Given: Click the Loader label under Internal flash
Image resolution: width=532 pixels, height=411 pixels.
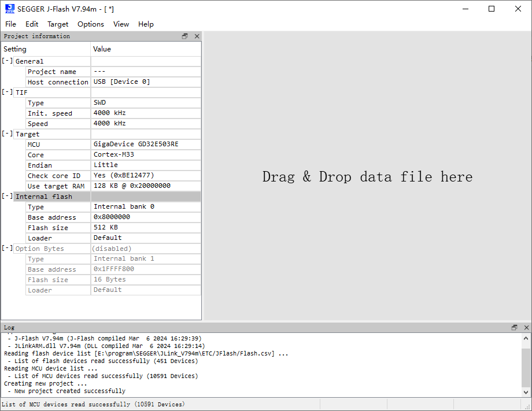Looking at the screenshot, I should click(40, 238).
